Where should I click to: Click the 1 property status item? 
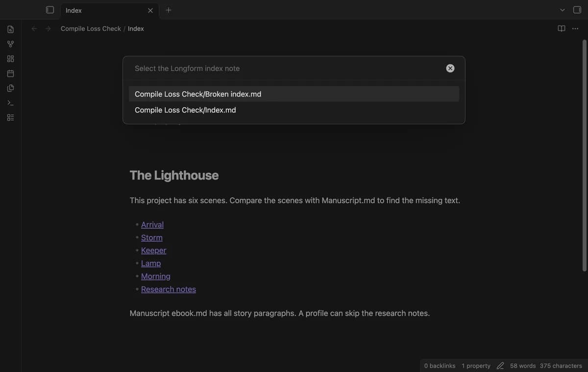click(x=476, y=366)
